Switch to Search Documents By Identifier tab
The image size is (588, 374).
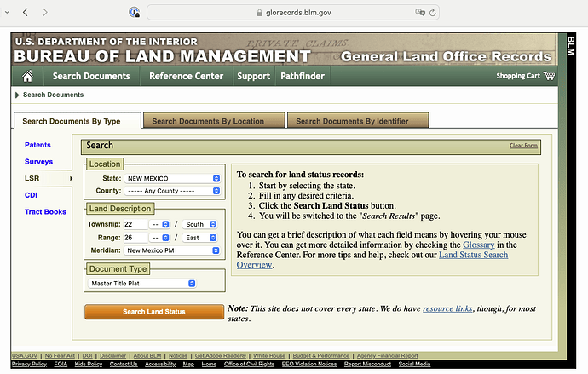(x=358, y=121)
